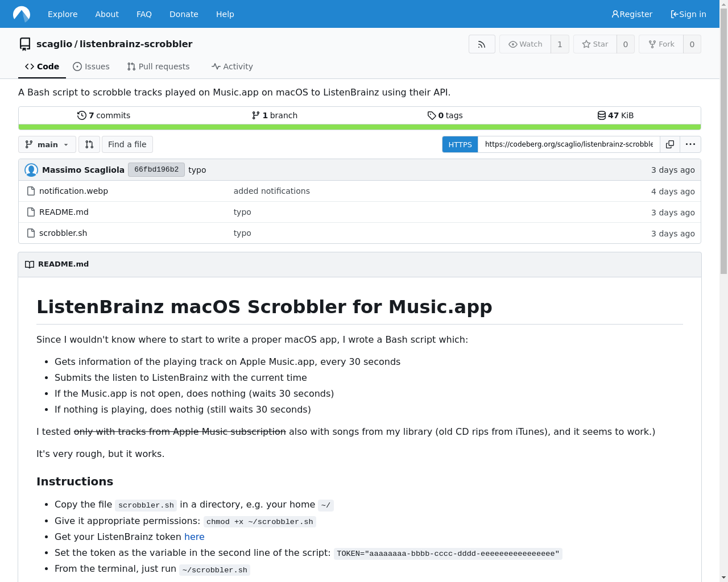Image resolution: width=728 pixels, height=582 pixels.
Task: Open the Explore menu item
Action: (63, 14)
